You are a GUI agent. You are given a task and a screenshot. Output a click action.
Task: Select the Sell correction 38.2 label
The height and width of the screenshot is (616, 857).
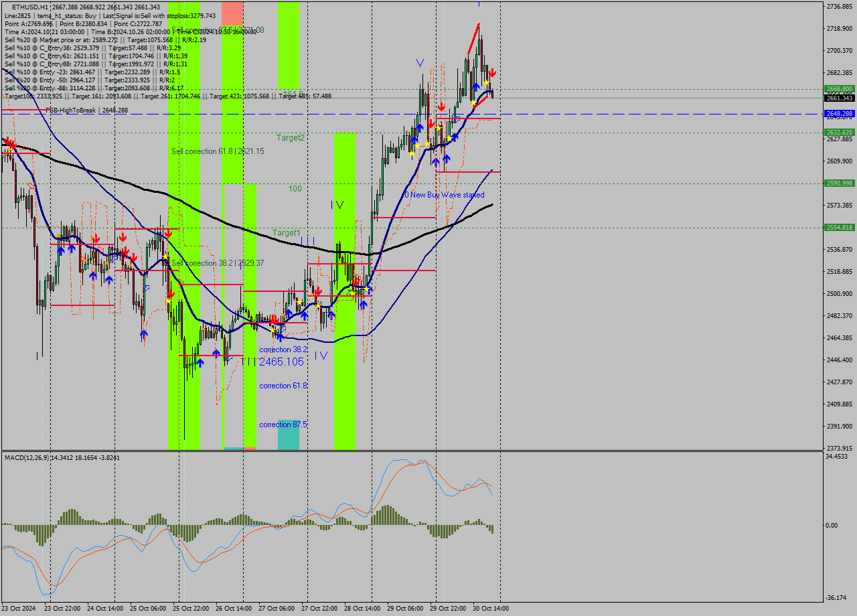[x=218, y=263]
